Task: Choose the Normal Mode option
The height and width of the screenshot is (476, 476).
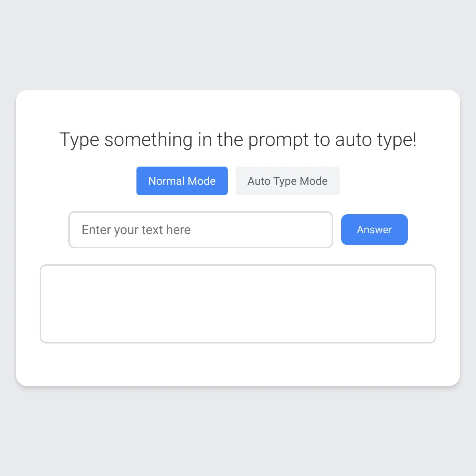Action: point(182,181)
